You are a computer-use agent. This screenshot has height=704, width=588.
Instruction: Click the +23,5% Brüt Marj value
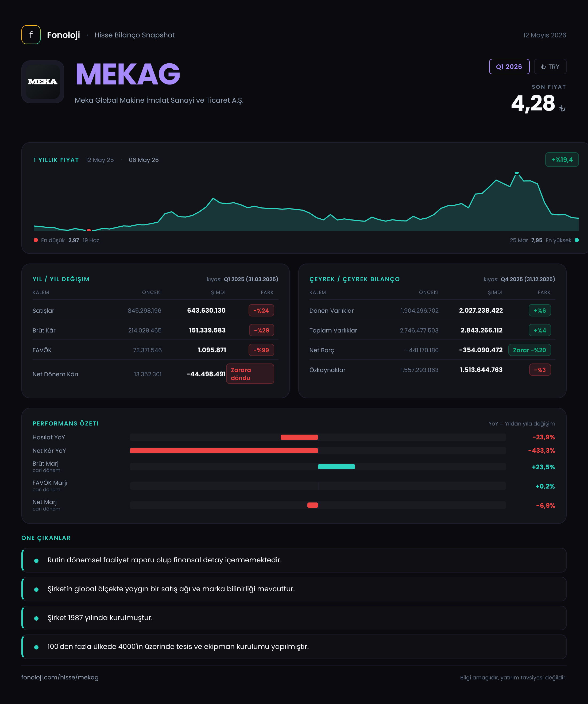543,467
